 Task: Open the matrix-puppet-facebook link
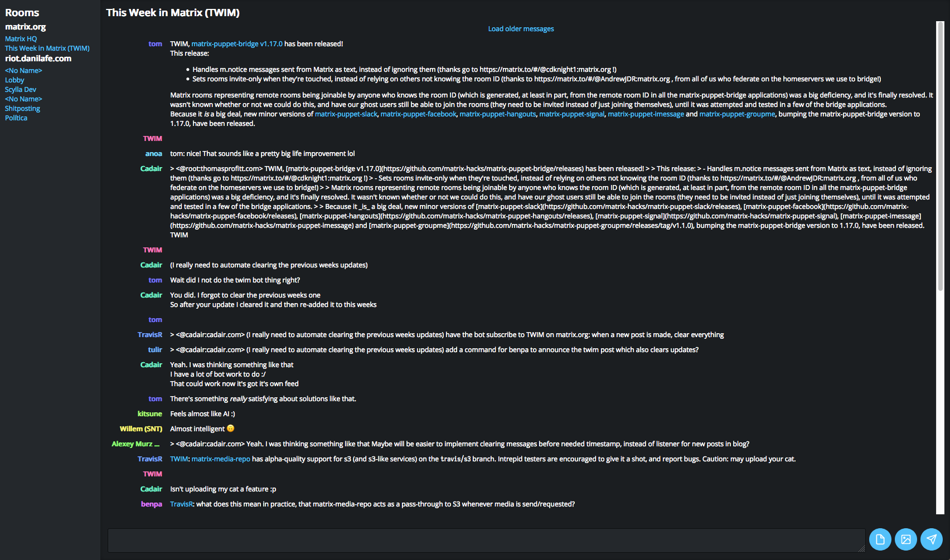418,114
